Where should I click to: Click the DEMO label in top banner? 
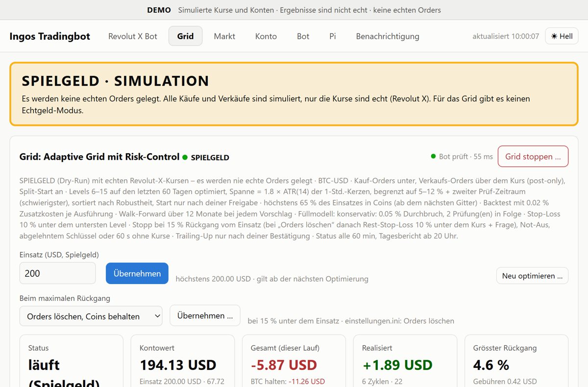tap(159, 10)
